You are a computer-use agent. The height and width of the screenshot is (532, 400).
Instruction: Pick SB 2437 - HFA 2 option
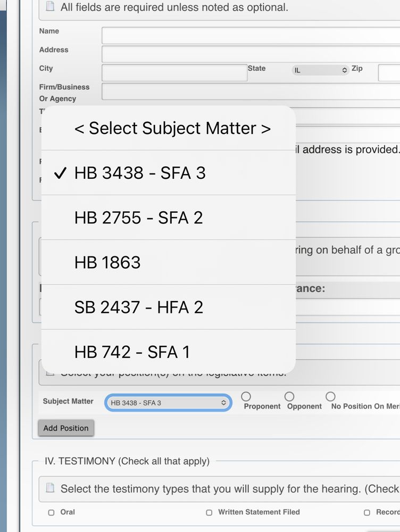tap(168, 306)
